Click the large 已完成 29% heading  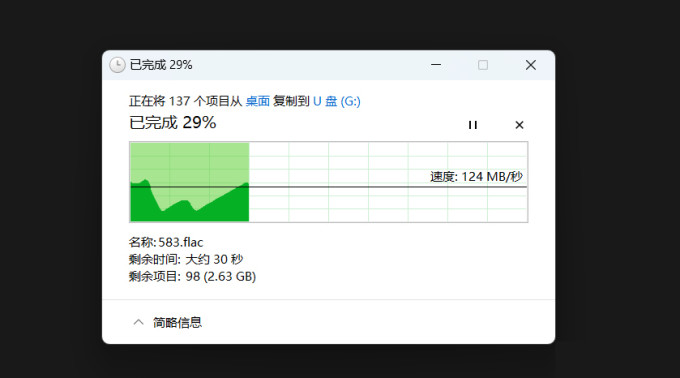tap(173, 123)
